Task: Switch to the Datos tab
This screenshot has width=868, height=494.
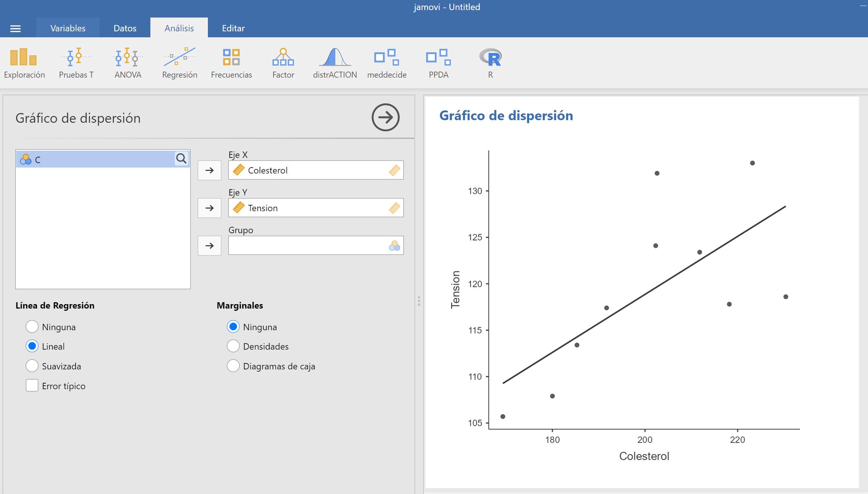Action: pos(125,28)
